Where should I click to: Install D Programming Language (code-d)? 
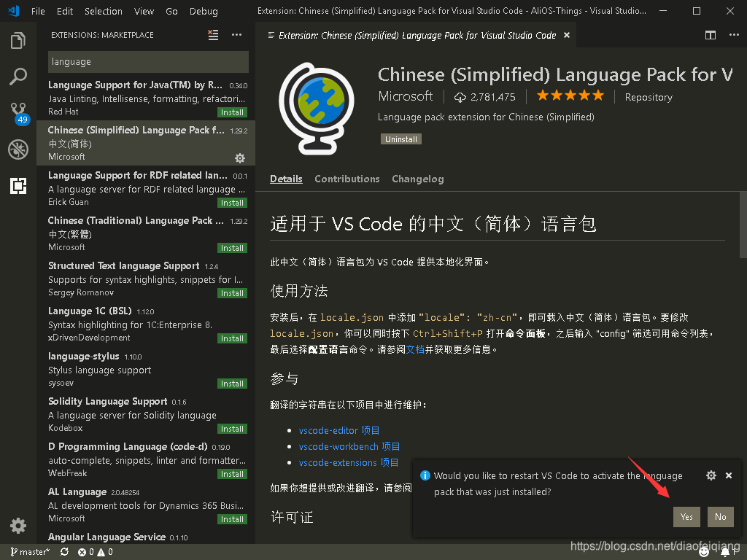click(x=232, y=474)
